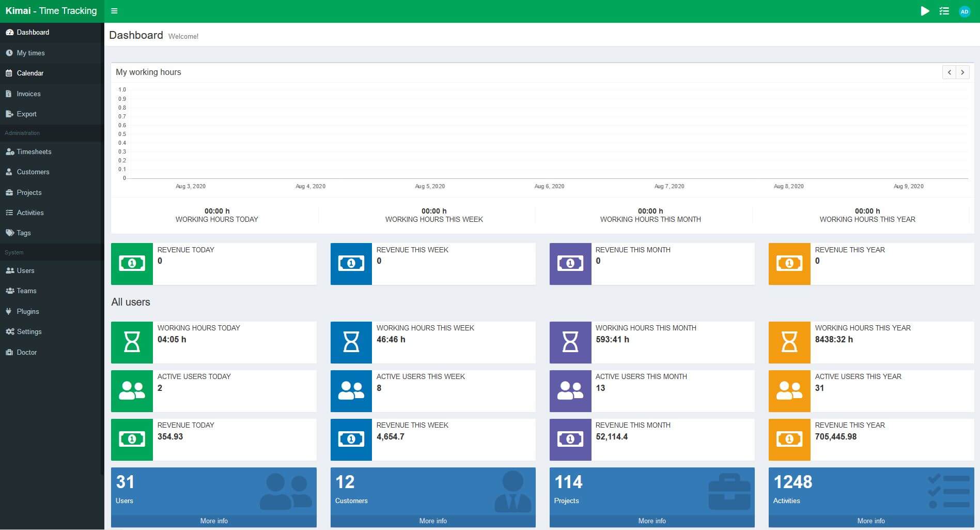Open Settings in the sidebar

coord(29,331)
